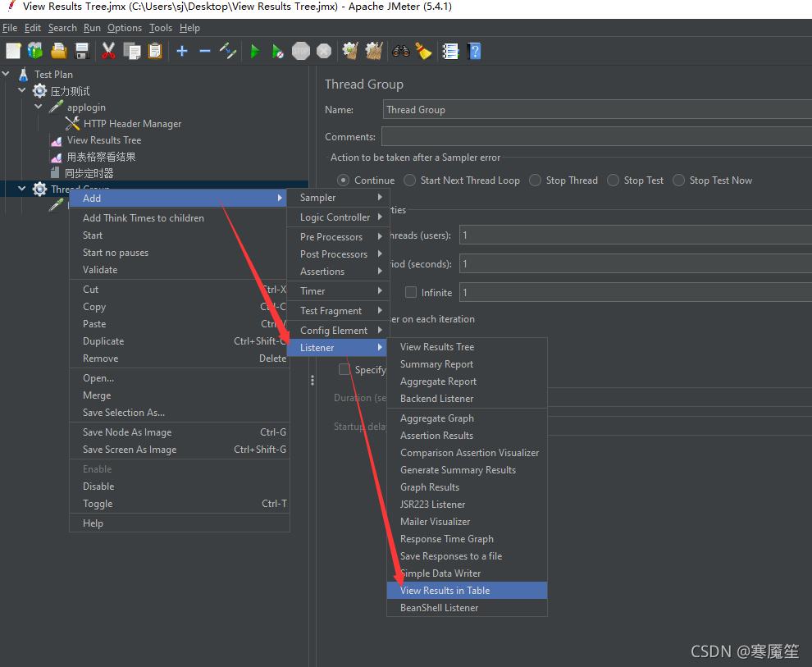Viewport: 812px width, 667px height.
Task: Click the Open file folder icon
Action: click(58, 51)
